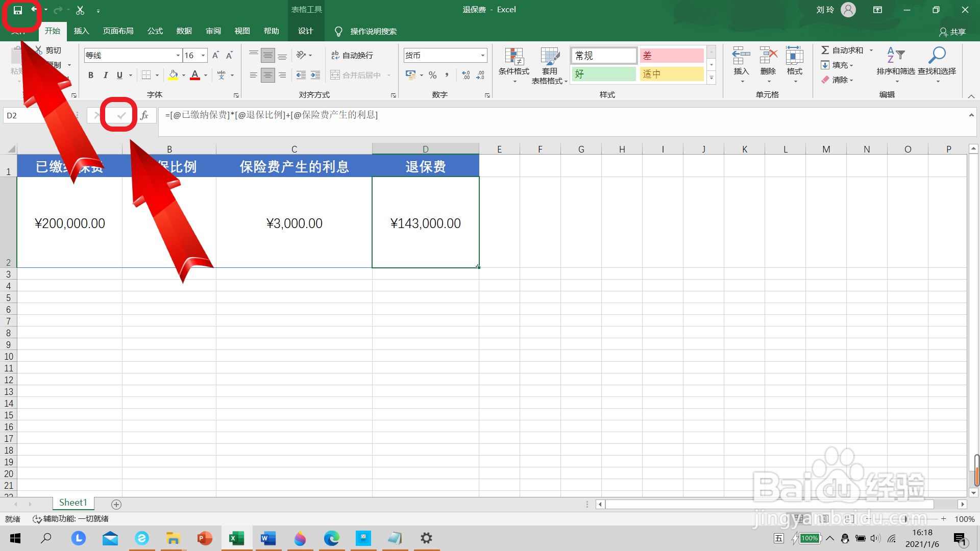
Task: Toggle center horizontal alignment
Action: tap(268, 75)
